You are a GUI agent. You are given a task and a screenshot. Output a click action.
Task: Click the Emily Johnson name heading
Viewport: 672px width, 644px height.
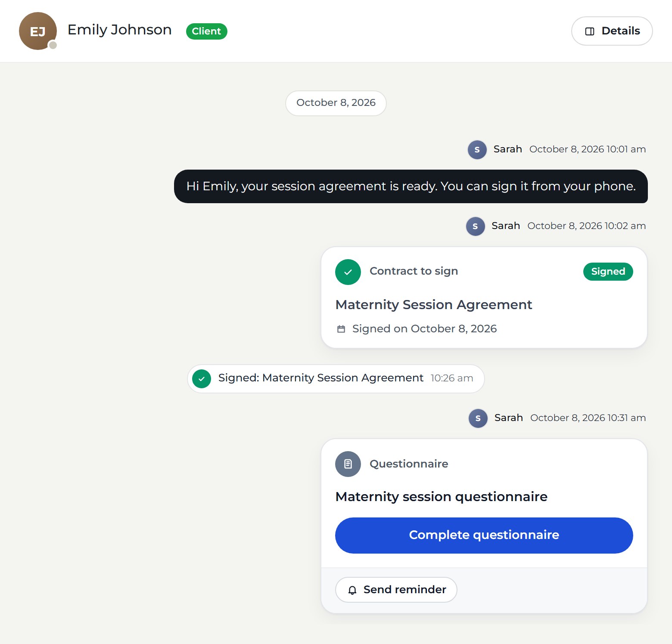click(x=120, y=30)
